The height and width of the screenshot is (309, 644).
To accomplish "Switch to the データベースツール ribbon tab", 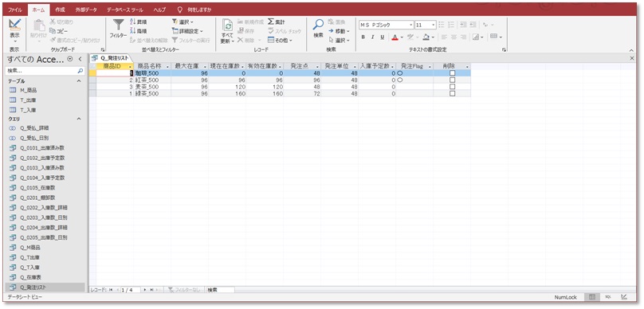I will point(125,9).
